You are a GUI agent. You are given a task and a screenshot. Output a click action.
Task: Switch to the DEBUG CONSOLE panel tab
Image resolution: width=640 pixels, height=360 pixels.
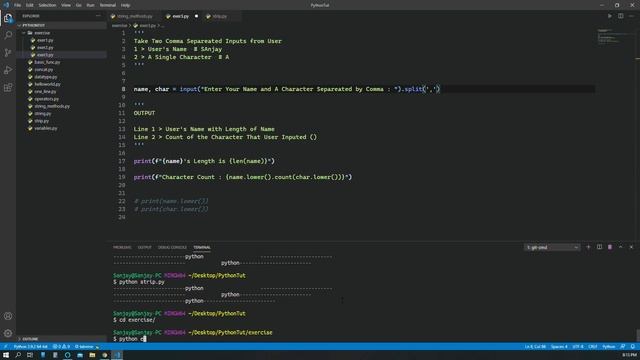point(172,247)
